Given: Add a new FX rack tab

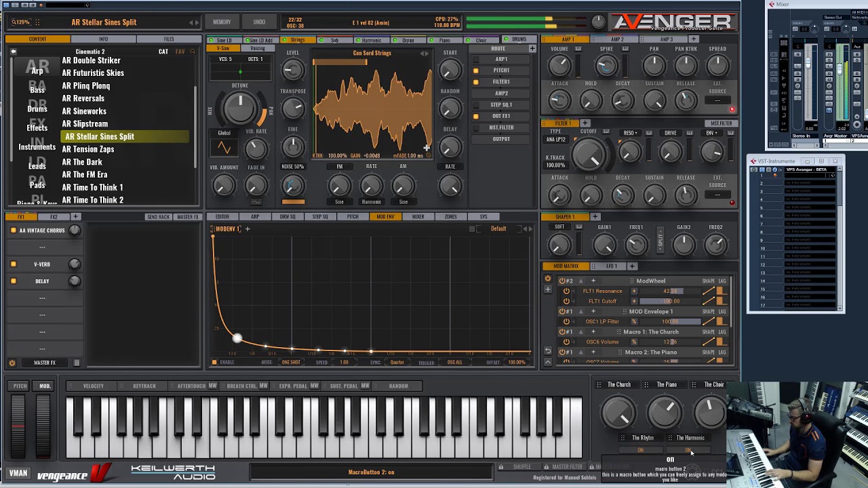Looking at the screenshot, I should [x=75, y=217].
